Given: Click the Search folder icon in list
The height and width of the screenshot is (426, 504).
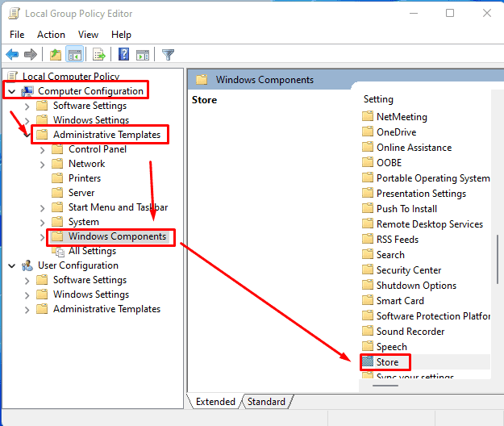Looking at the screenshot, I should 368,254.
